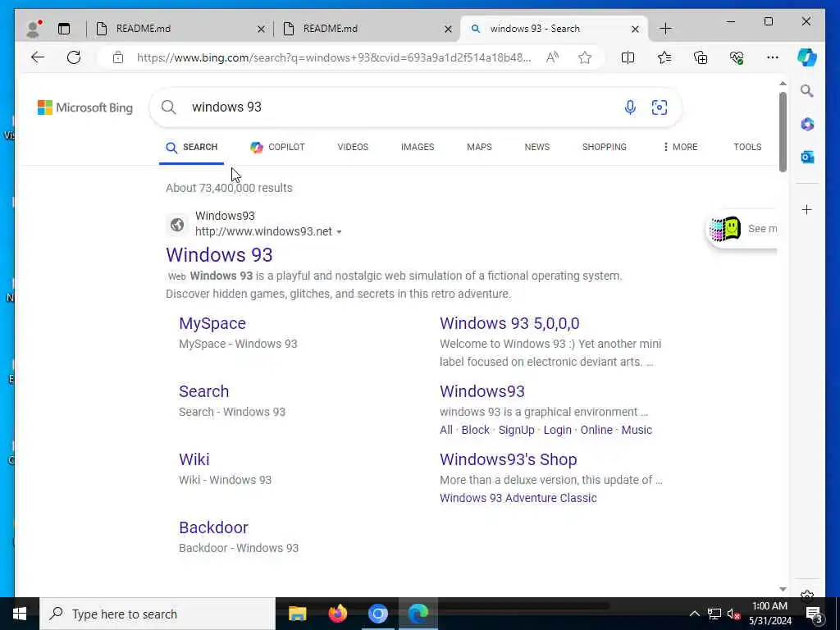Open the Windows 93 main result
Screen dimensions: 840x630
tap(219, 255)
